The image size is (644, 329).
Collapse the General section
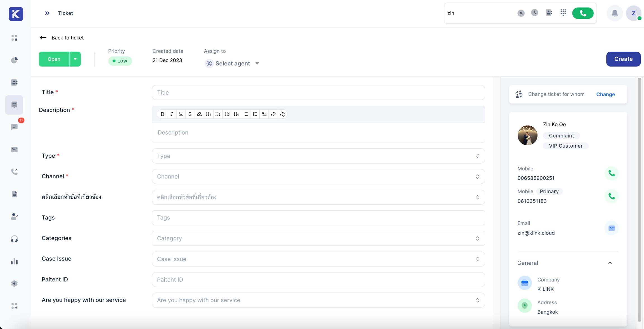tap(610, 263)
